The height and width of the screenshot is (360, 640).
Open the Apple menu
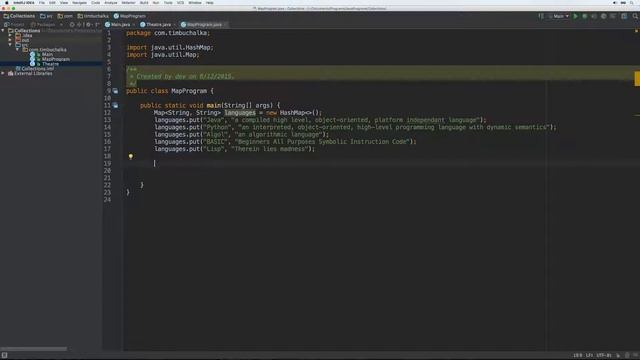click(x=7, y=2)
